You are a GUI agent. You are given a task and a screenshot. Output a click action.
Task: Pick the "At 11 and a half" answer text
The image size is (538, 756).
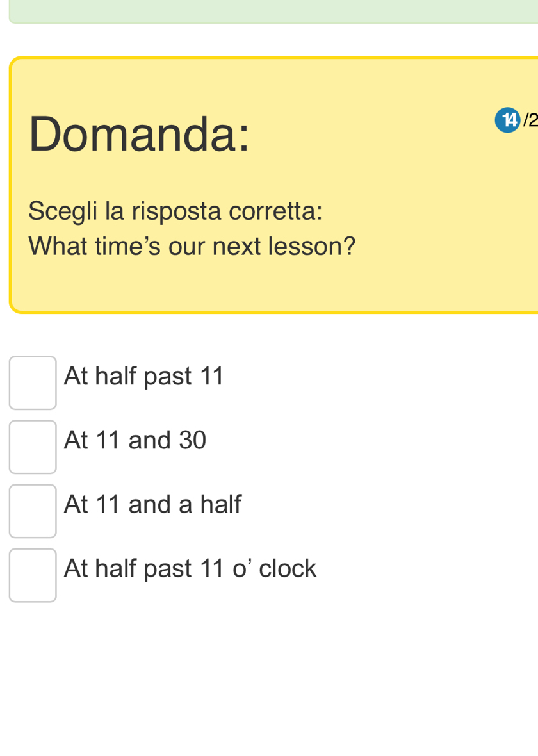click(152, 504)
